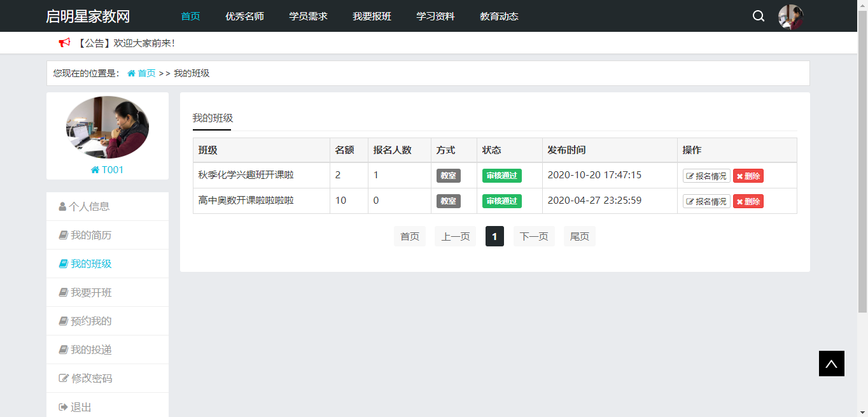Click pagination 尾页 button
The height and width of the screenshot is (417, 868).
pos(580,236)
